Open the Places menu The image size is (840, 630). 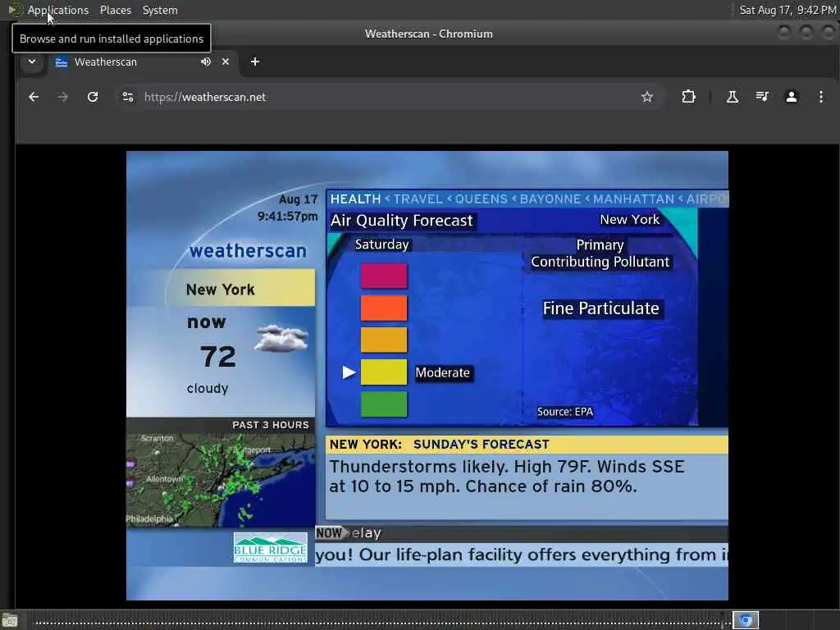(x=115, y=10)
